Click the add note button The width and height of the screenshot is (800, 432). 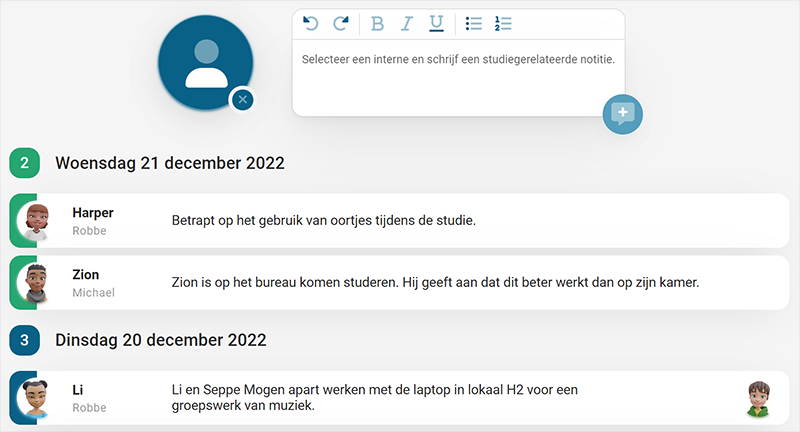pyautogui.click(x=623, y=113)
